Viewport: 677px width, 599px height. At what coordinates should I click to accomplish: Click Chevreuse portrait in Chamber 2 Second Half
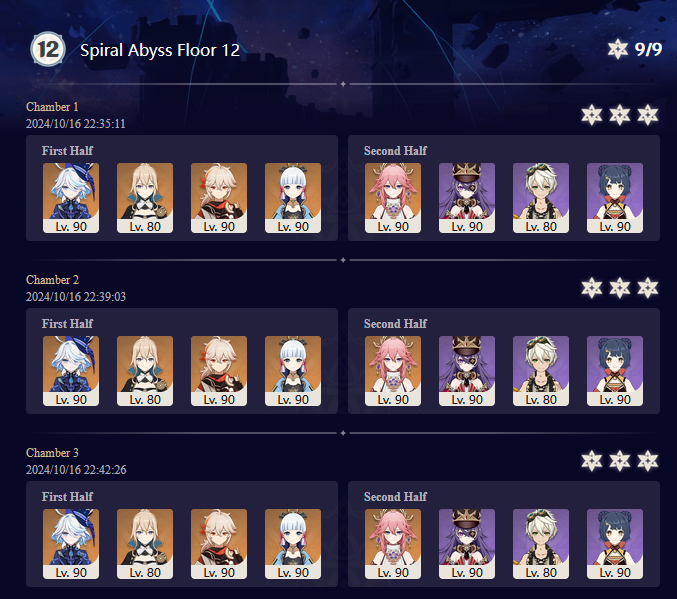click(467, 371)
